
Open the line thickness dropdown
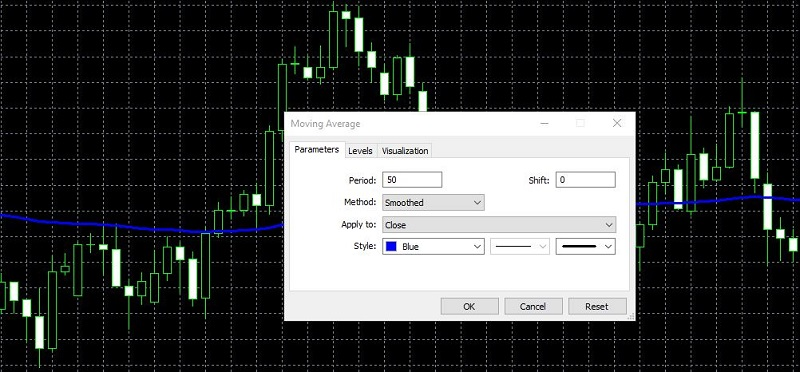(x=586, y=246)
